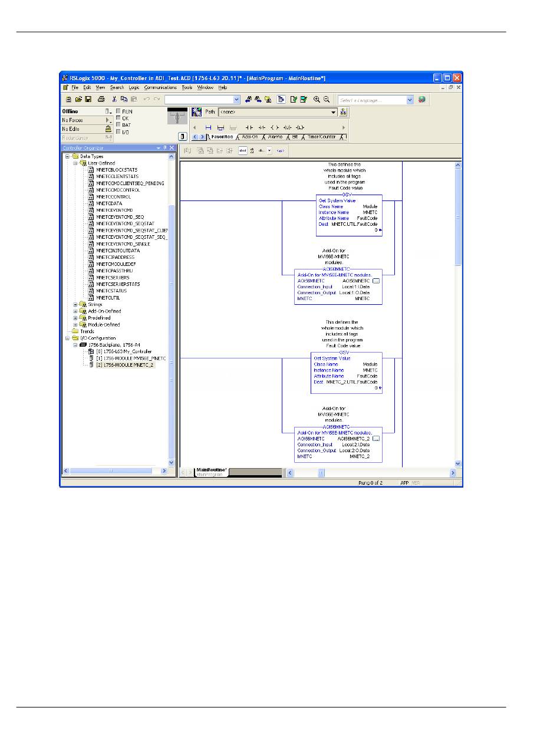Open the browse button for AOI56MNETC_2 tag

click(x=376, y=439)
